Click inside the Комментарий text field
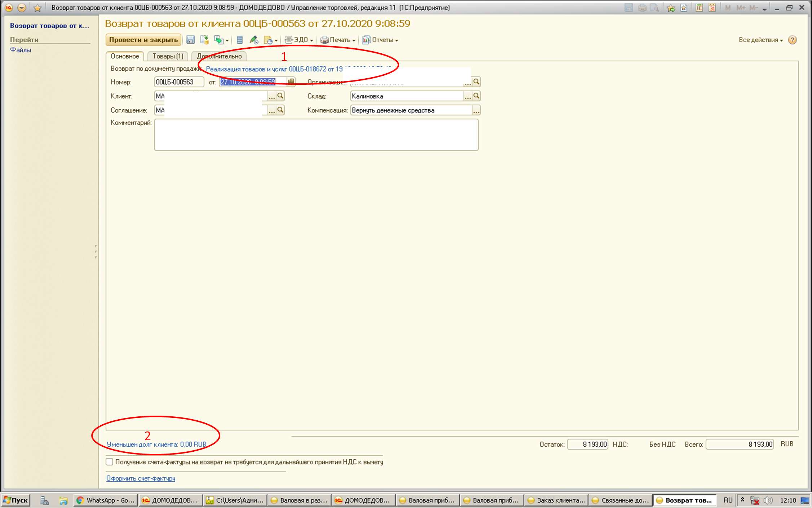 click(316, 135)
